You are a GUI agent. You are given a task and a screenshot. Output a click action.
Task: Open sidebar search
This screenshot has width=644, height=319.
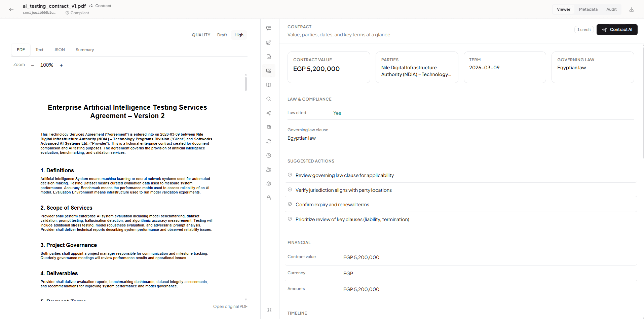pyautogui.click(x=268, y=99)
